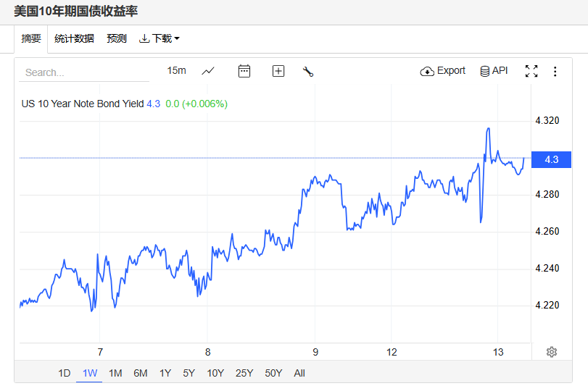Select the 5Y time range
This screenshot has width=588, height=386.
tap(189, 373)
